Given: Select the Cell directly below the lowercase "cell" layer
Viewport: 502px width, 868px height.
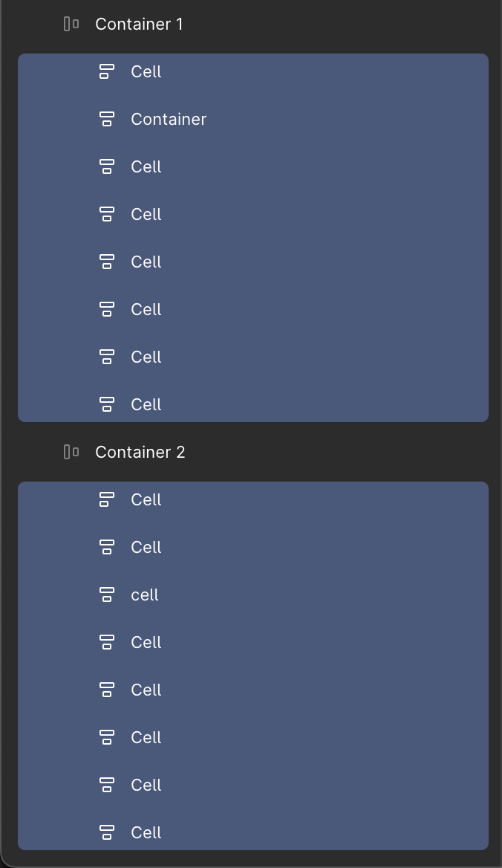Looking at the screenshot, I should click(x=253, y=642).
